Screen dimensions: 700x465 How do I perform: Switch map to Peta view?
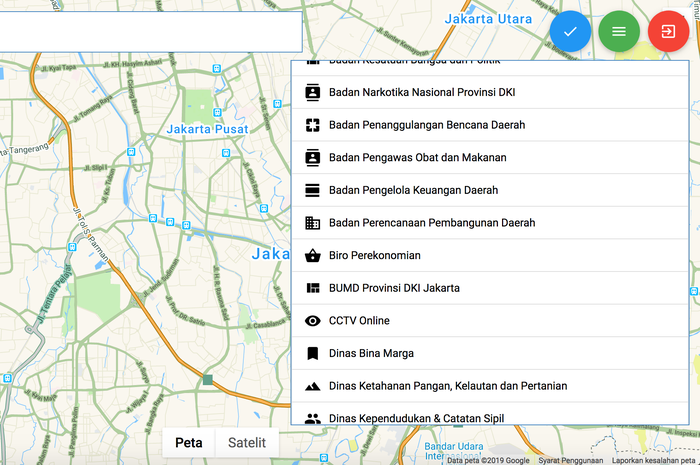point(189,443)
